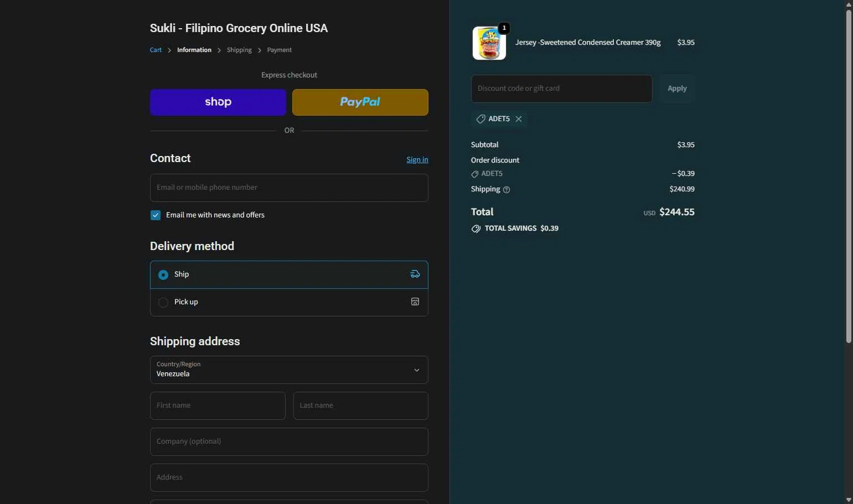This screenshot has height=504, width=853.
Task: Click the discount amount −$0.39
Action: pos(683,174)
